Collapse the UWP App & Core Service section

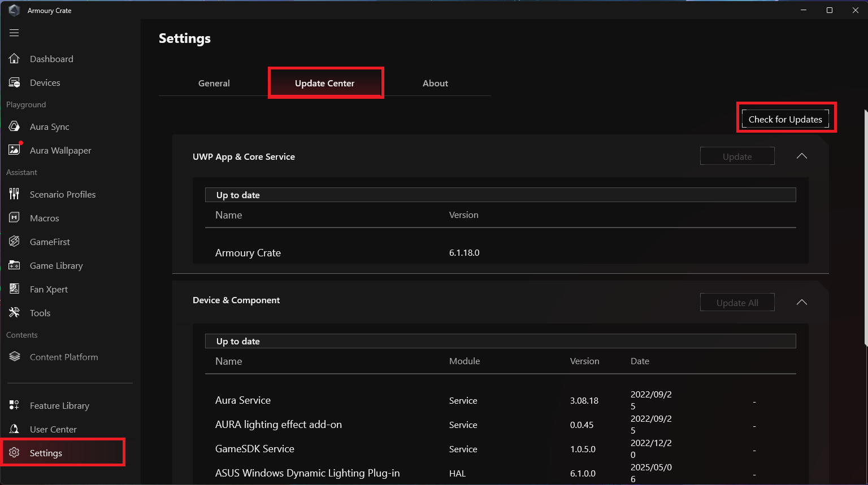click(801, 156)
